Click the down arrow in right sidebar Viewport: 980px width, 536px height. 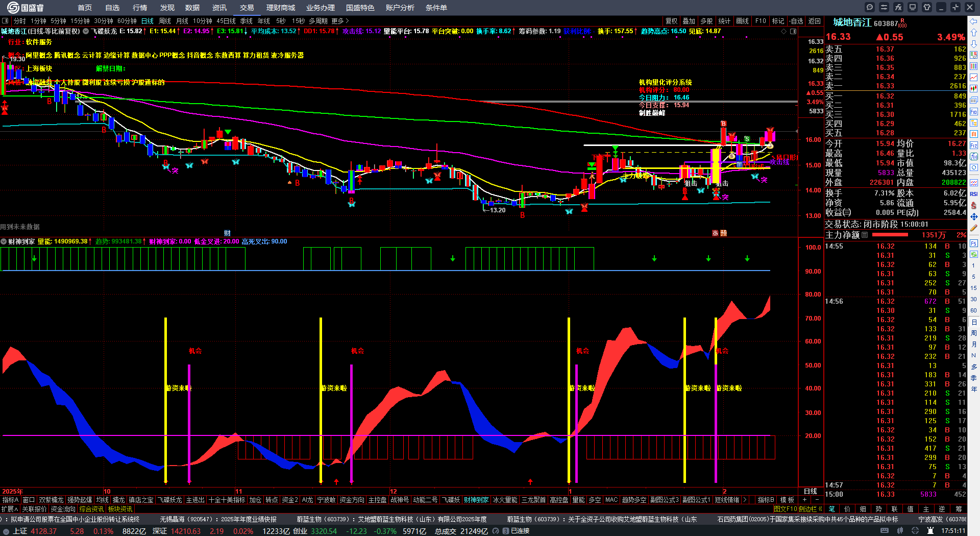[974, 44]
